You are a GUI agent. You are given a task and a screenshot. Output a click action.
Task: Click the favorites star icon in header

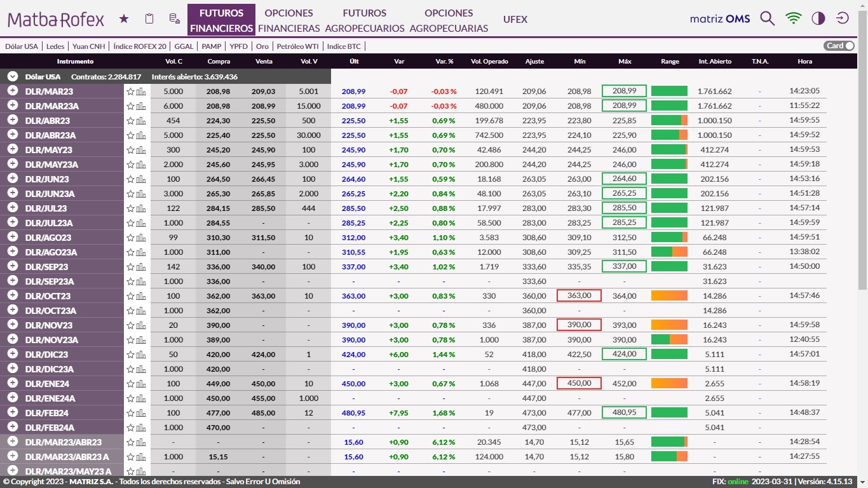click(124, 19)
